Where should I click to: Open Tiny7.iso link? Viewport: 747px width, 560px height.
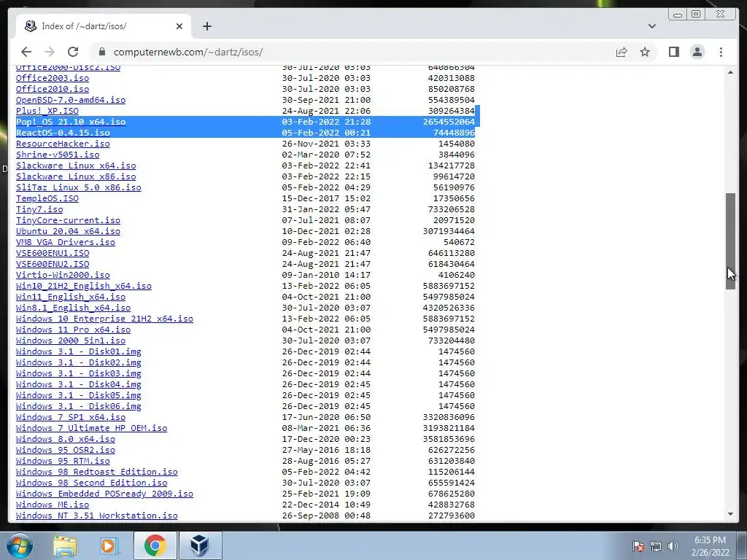(x=39, y=209)
